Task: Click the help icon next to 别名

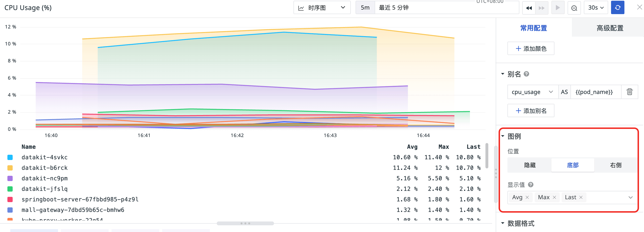Action: pos(526,74)
